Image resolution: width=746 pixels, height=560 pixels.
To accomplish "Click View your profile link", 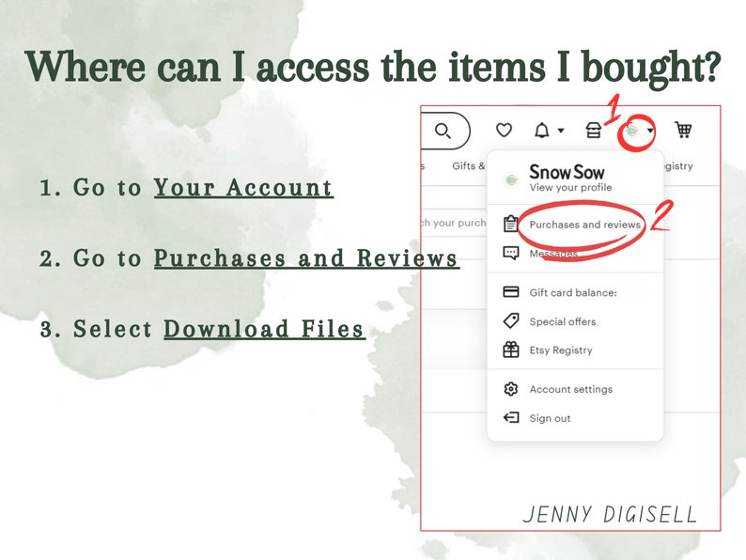I will [570, 188].
